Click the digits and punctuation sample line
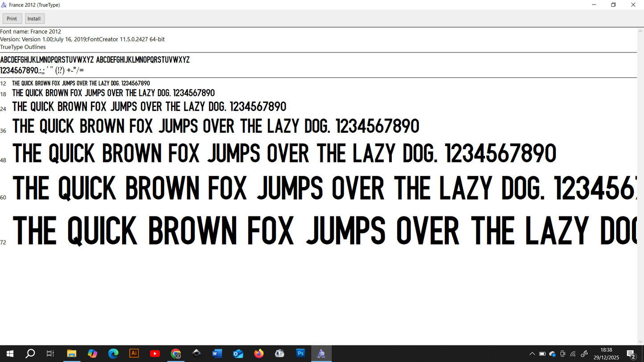This screenshot has width=644, height=362. tap(42, 70)
